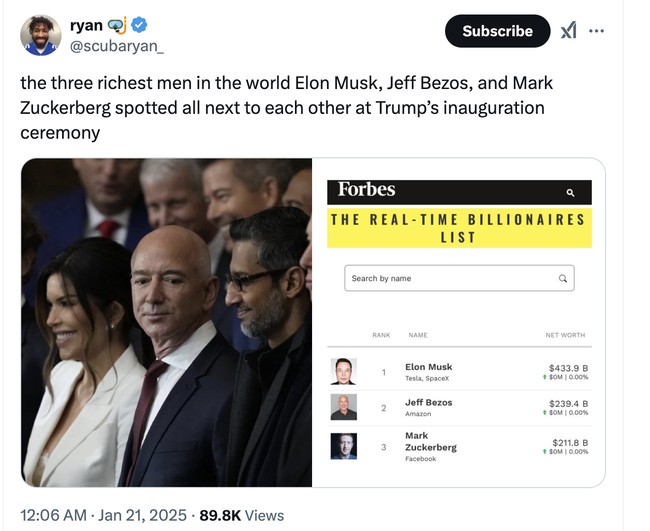Click the display name ryan
The image size is (650, 531).
tap(86, 23)
